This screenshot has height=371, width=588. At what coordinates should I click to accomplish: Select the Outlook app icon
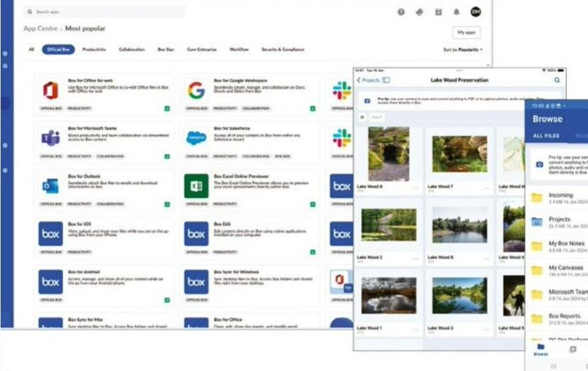click(x=51, y=186)
